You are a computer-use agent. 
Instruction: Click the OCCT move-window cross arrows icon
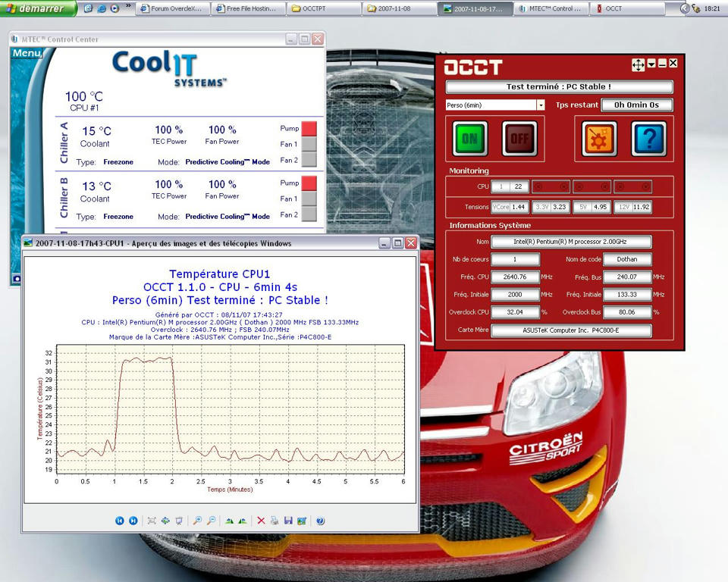click(x=639, y=64)
